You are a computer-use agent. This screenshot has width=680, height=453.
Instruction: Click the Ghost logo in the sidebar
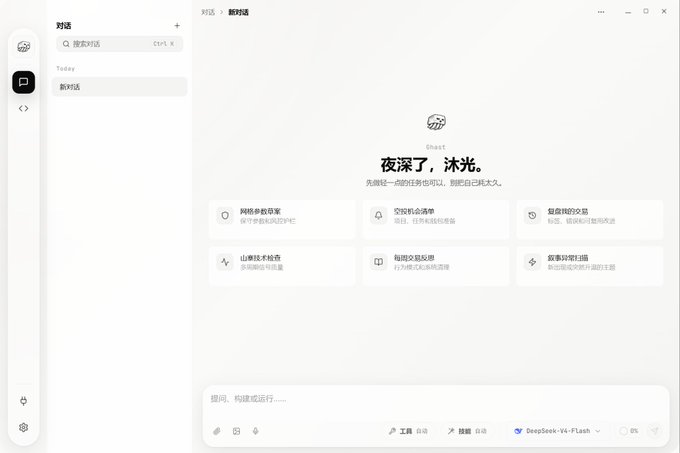pyautogui.click(x=23, y=46)
